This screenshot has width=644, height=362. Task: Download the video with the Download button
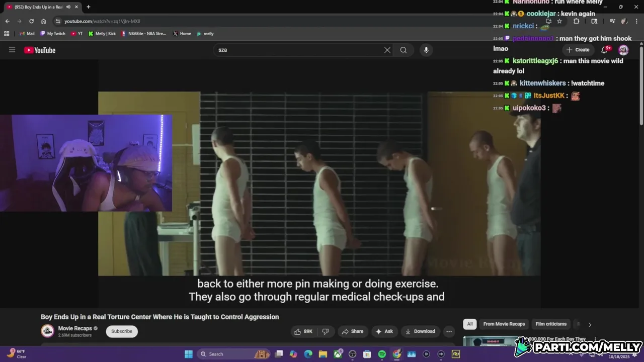(x=420, y=331)
